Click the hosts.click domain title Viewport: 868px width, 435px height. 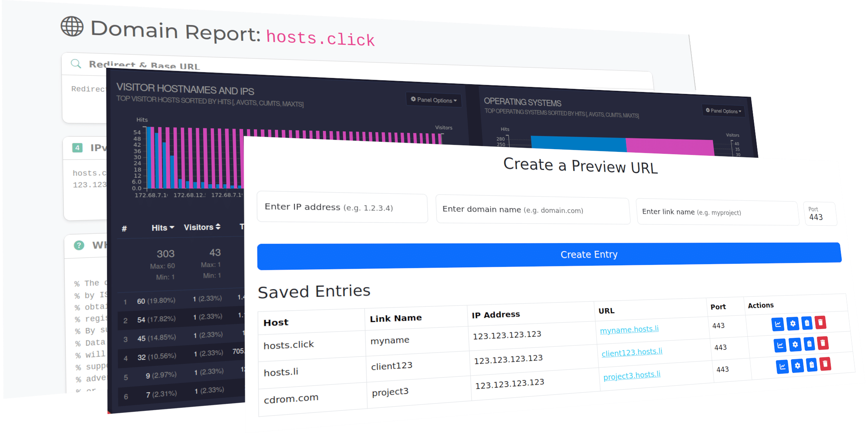click(321, 38)
